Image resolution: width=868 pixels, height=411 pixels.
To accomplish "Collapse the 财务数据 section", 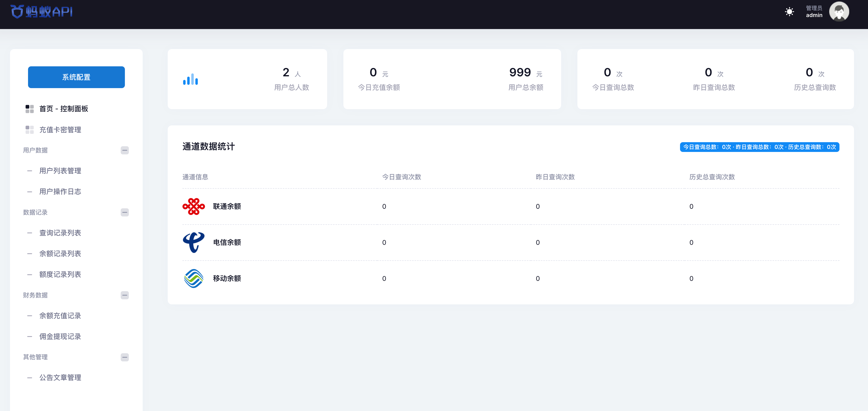I will pos(125,295).
